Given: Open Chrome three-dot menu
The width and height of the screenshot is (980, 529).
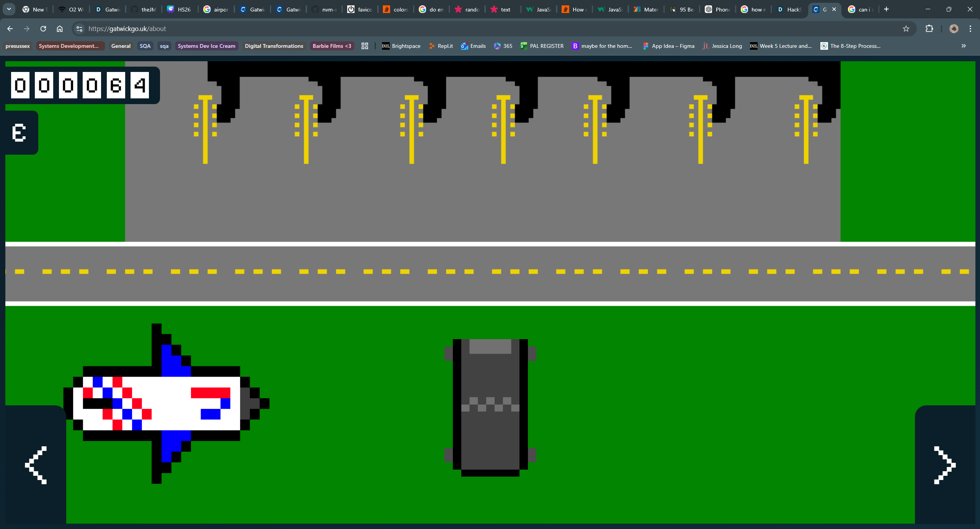Looking at the screenshot, I should [970, 29].
